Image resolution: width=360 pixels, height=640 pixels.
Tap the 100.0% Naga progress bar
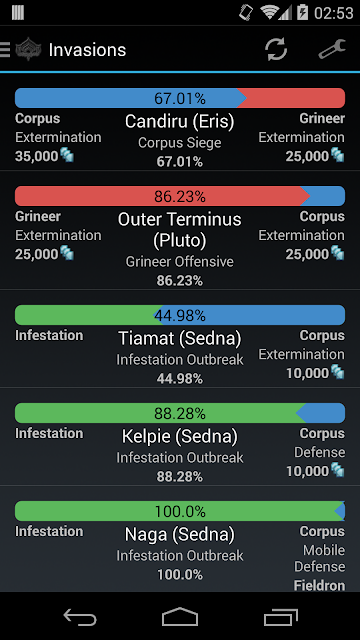pyautogui.click(x=180, y=511)
